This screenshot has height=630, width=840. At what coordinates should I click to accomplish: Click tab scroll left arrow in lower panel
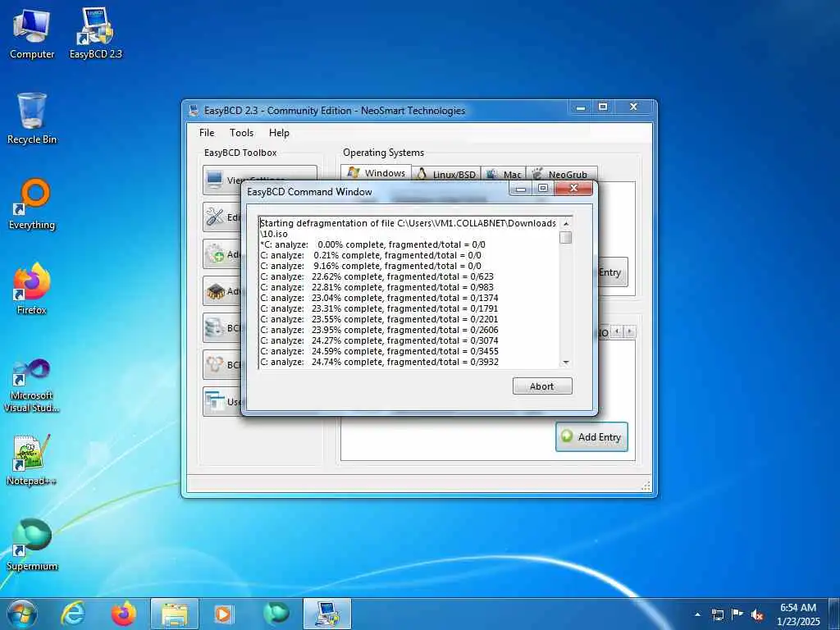[617, 331]
